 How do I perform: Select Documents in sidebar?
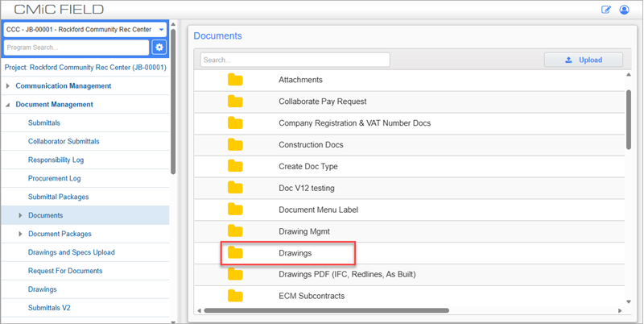tap(46, 215)
